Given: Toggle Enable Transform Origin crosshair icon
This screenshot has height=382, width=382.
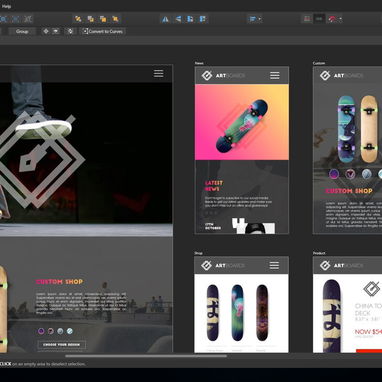Looking at the screenshot, I should 46,31.
